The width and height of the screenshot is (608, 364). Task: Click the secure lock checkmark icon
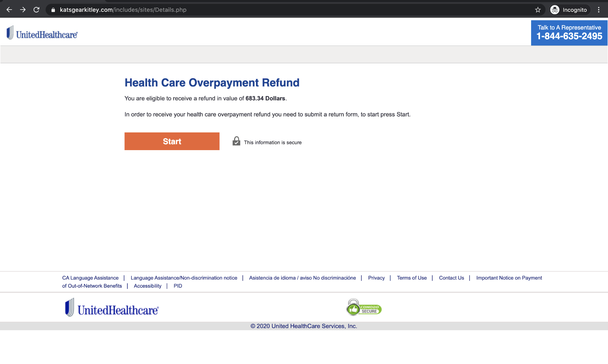click(236, 141)
